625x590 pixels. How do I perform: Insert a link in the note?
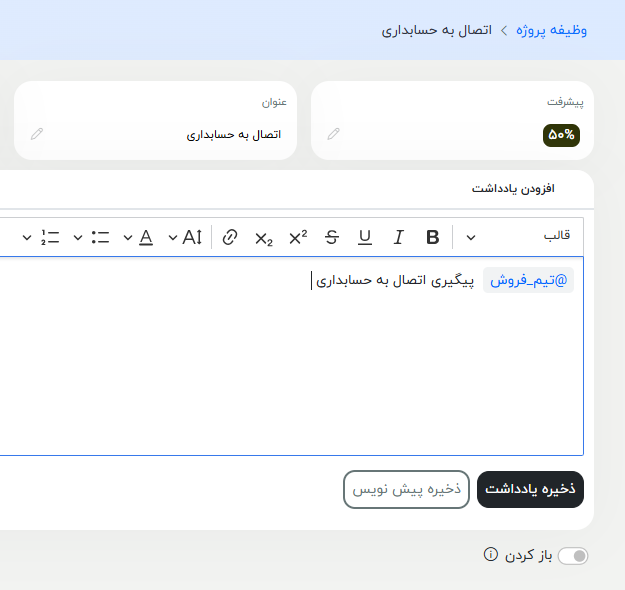pos(230,237)
